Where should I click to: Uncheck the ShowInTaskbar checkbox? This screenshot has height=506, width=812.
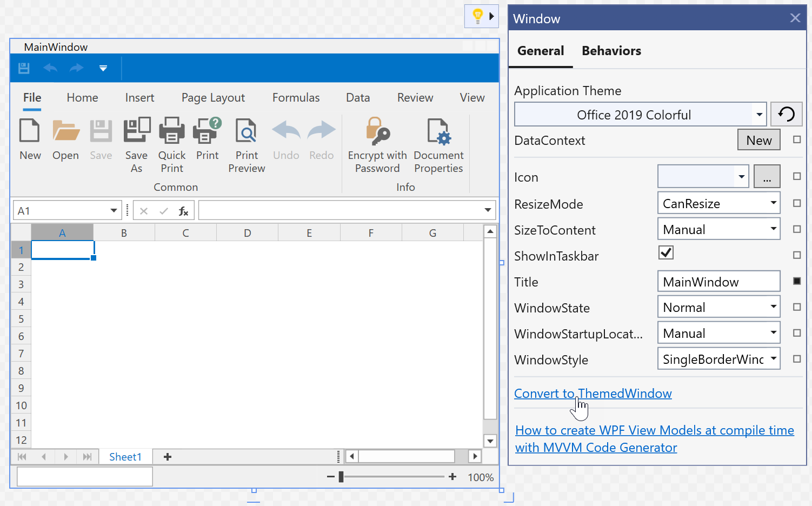tap(665, 252)
